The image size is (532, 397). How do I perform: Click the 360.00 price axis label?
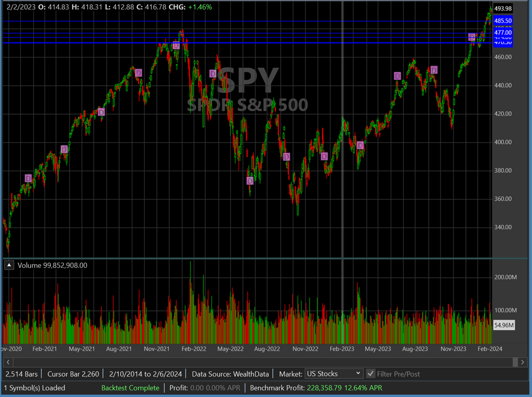[x=503, y=199]
